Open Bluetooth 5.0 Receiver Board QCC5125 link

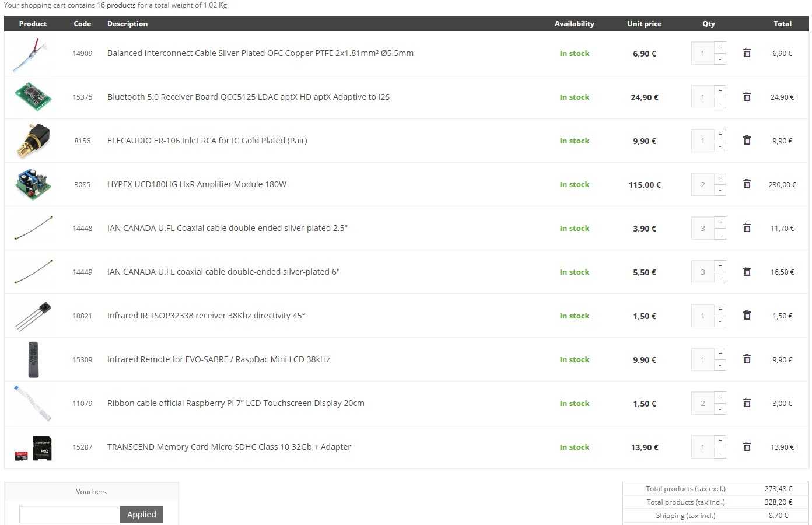pyautogui.click(x=249, y=97)
